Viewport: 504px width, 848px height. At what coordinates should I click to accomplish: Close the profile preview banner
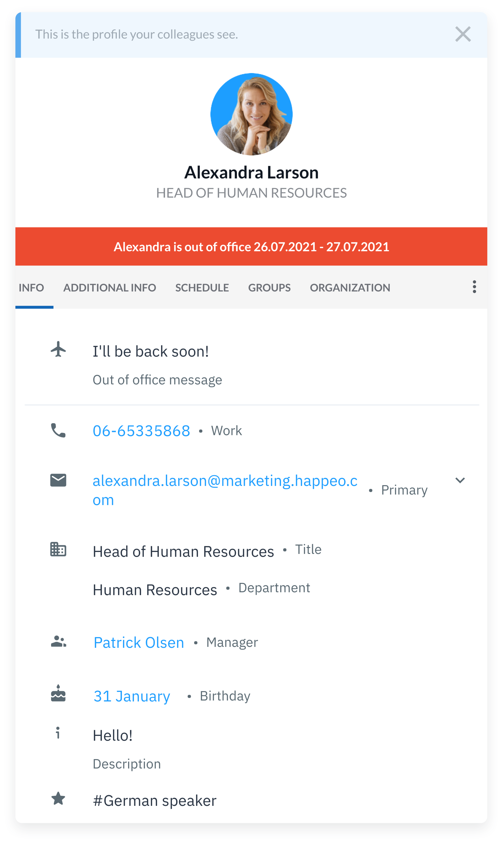[463, 34]
